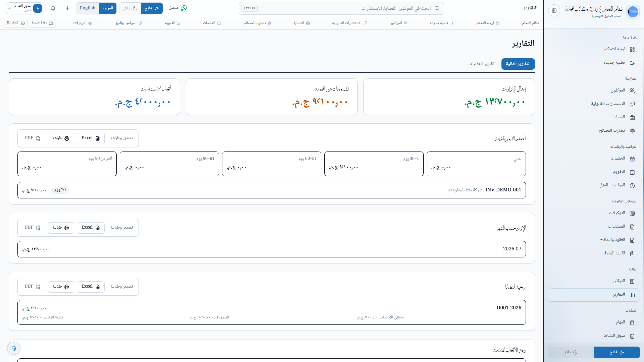Image resolution: width=644 pixels, height=362 pixels.
Task: Click the search magnifier icon
Action: (437, 8)
